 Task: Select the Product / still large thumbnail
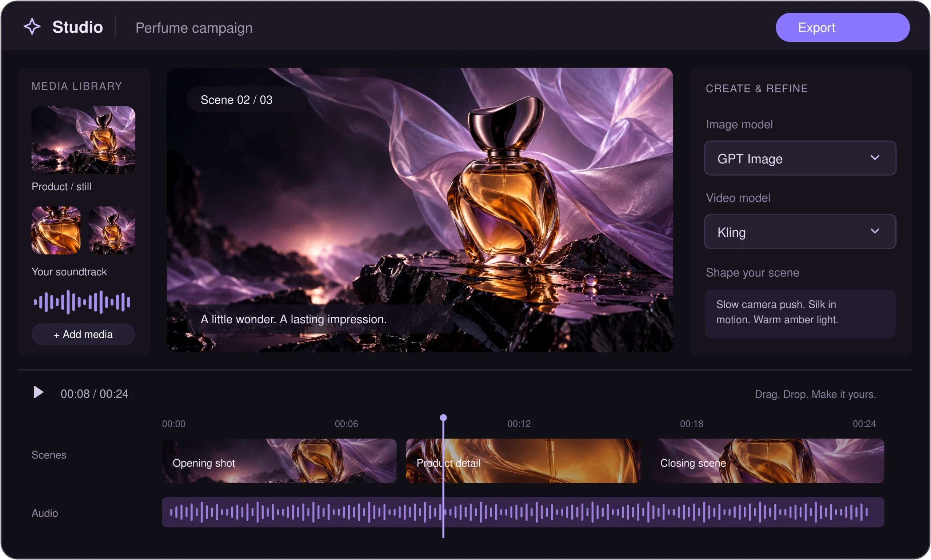pyautogui.click(x=83, y=140)
